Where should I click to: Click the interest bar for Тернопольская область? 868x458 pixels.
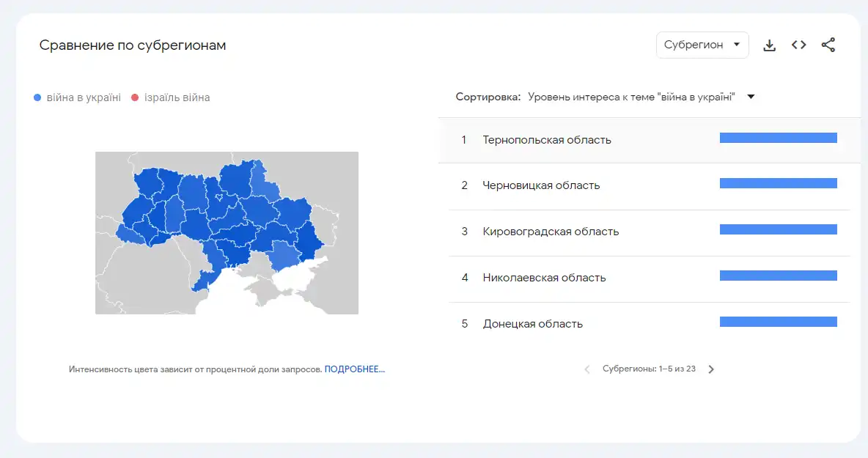pos(779,138)
